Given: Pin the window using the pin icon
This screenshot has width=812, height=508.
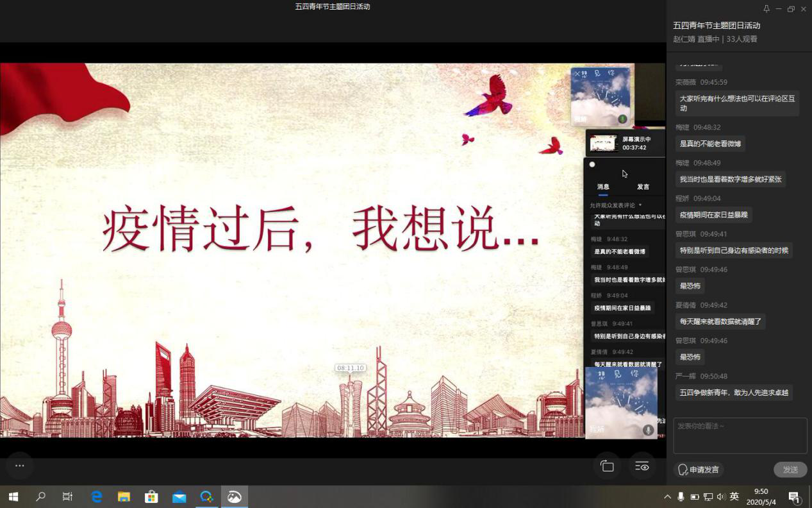Looking at the screenshot, I should coord(766,9).
